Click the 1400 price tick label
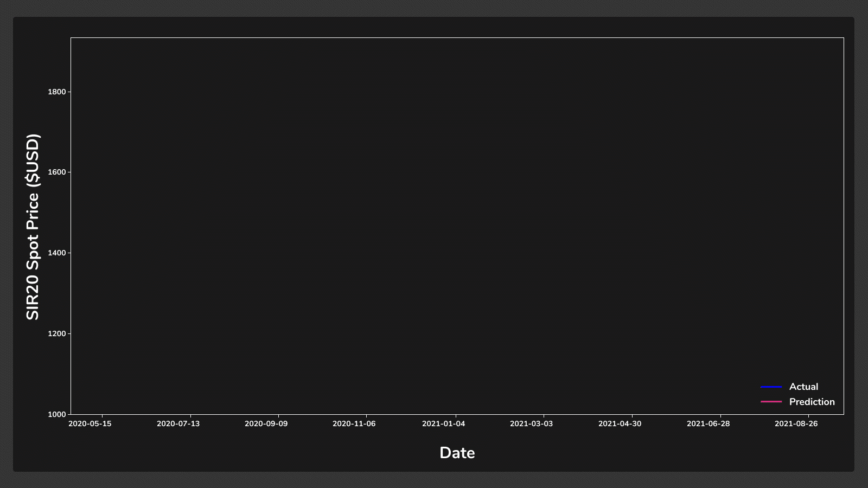The height and width of the screenshot is (488, 868). coord(56,253)
